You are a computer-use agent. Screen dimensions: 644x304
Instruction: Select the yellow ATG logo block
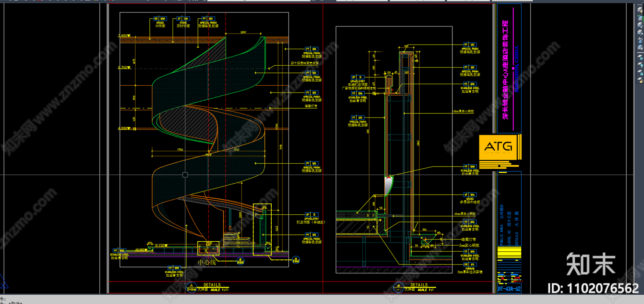point(499,148)
